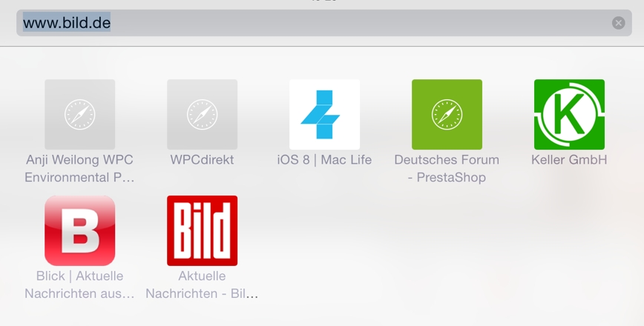Click the "WPCdirekt" label text
Screen dimensions: 644x326
point(202,160)
